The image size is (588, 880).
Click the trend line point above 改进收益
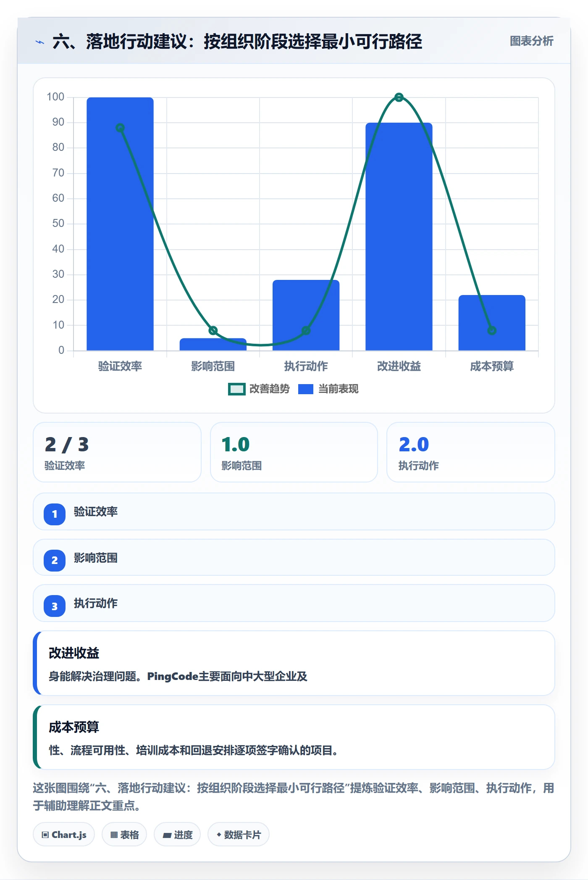399,97
